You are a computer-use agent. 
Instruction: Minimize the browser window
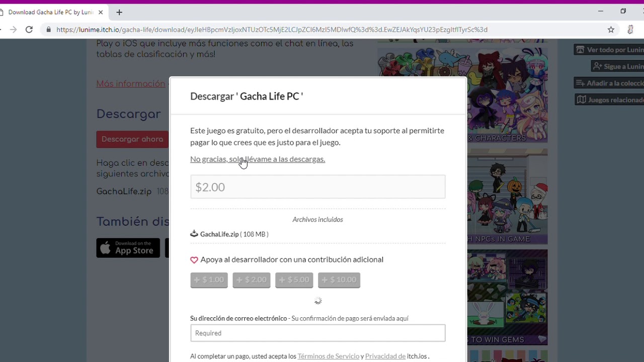pos(600,11)
